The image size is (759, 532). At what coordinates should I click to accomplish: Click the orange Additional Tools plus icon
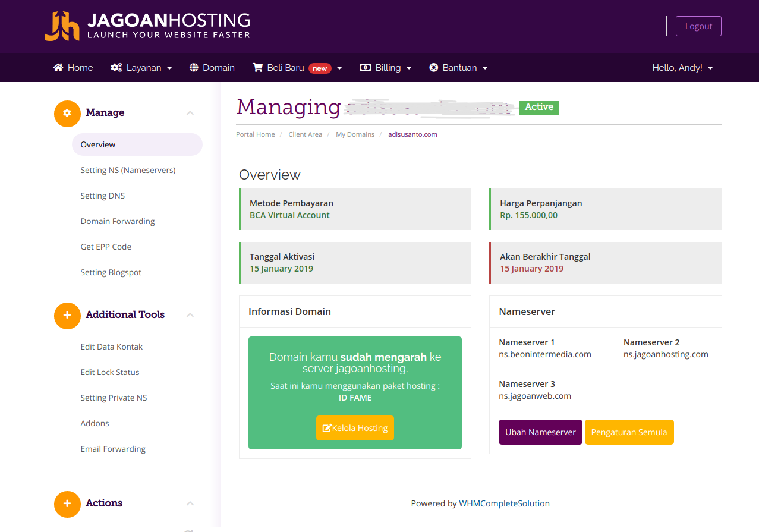pos(67,315)
